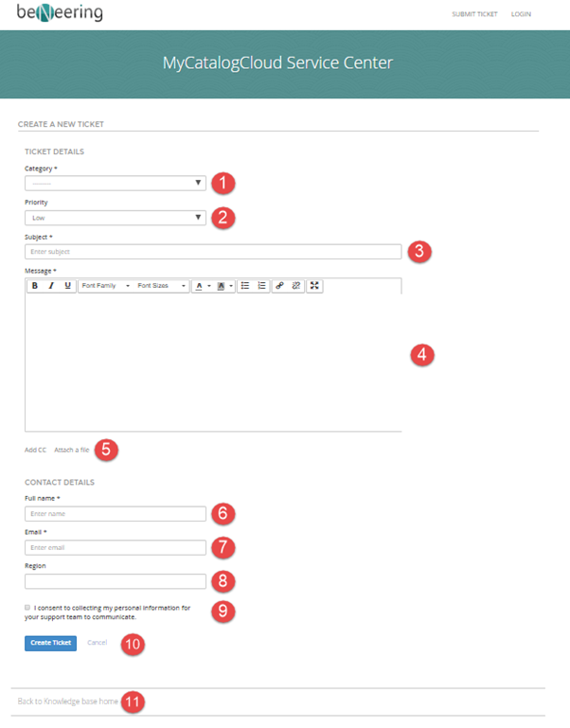Go back to Knowledge base home
The width and height of the screenshot is (570, 728).
pyautogui.click(x=68, y=701)
